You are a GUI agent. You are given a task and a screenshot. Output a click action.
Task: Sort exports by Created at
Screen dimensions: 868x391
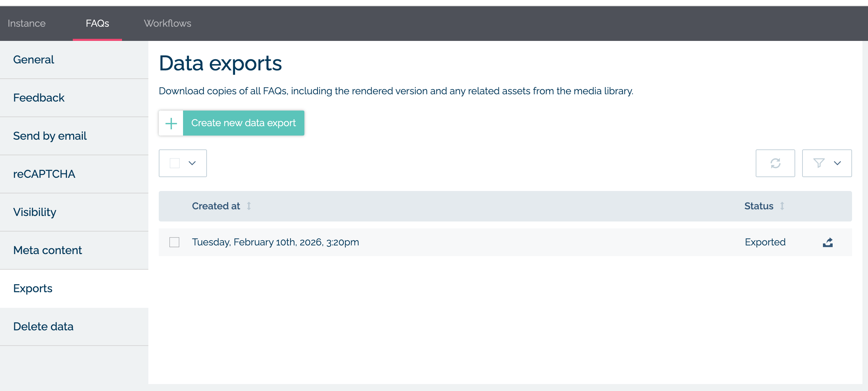point(249,206)
